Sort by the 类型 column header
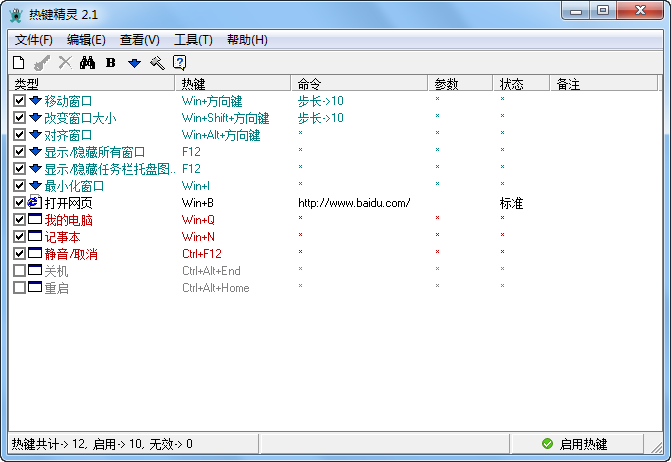Screen dimensions: 671x462 [92, 83]
